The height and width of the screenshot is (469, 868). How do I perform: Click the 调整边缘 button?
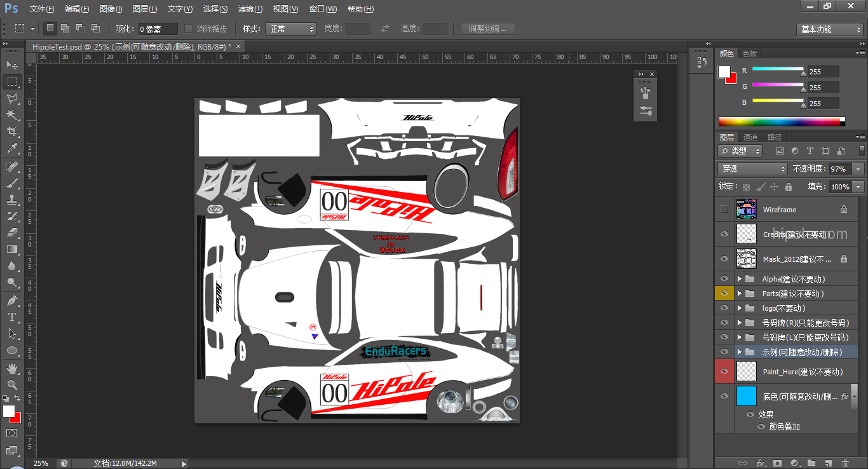point(488,29)
